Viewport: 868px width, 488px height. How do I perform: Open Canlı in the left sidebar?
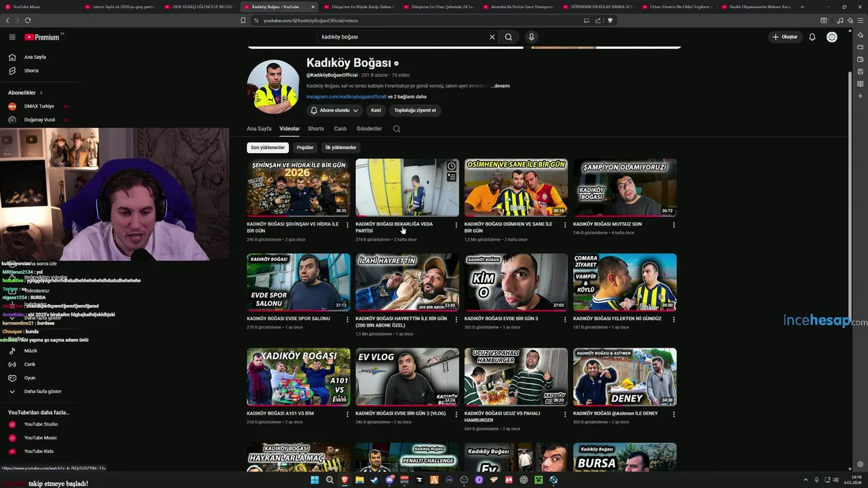tap(30, 365)
